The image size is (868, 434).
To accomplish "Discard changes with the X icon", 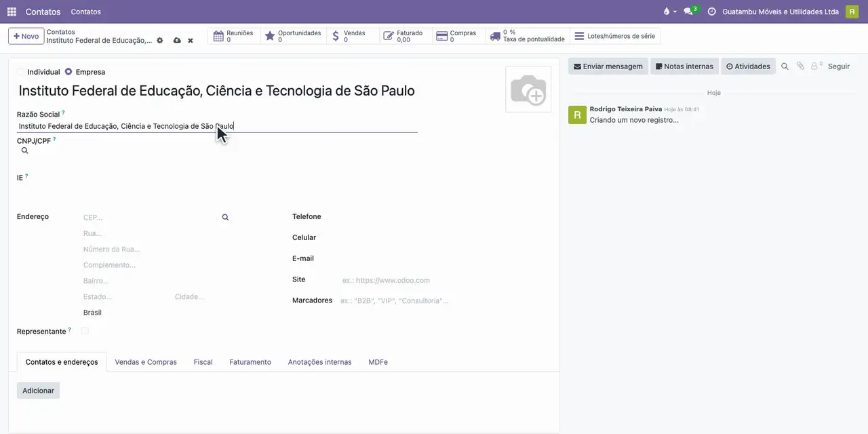I will (x=191, y=41).
